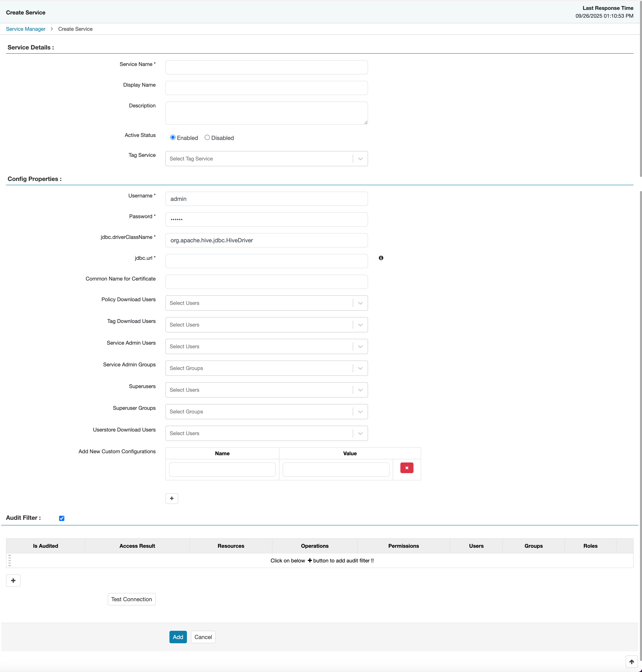Click the Test Connection button
642x672 pixels.
pyautogui.click(x=131, y=599)
